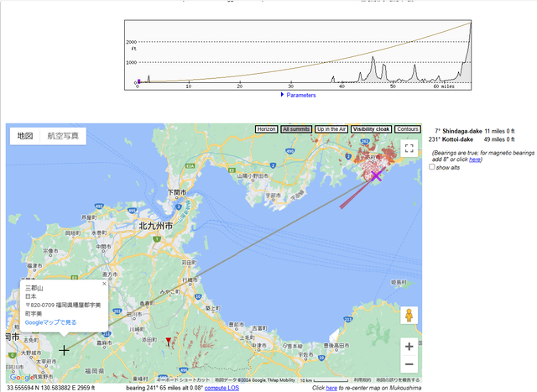Select the purple start marker on elevation profile
537x392 pixels.
tap(138, 81)
